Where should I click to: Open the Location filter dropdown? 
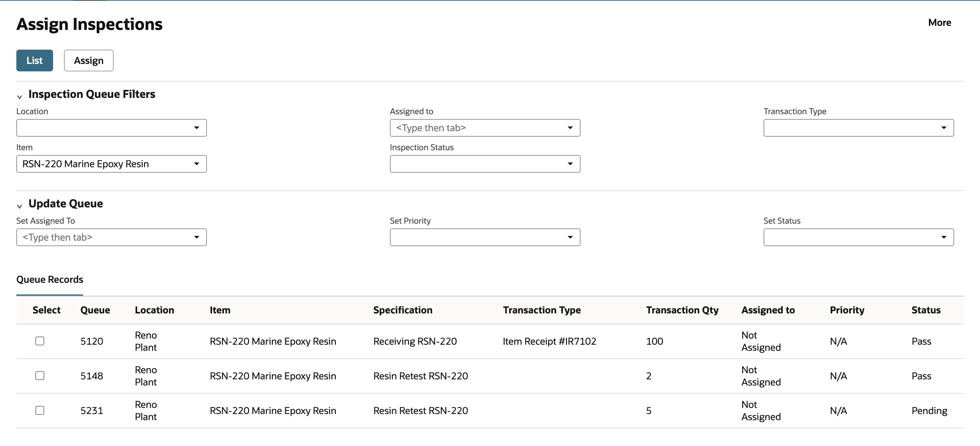point(112,127)
